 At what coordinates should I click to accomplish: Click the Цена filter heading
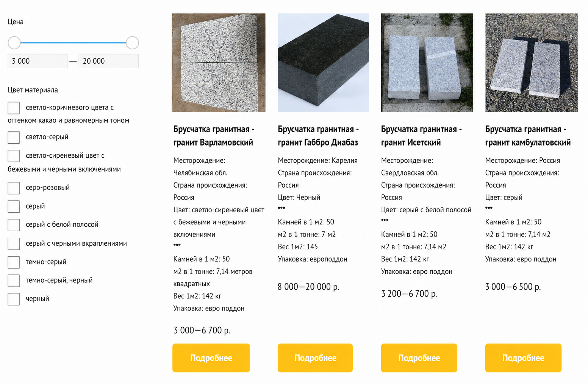[16, 22]
